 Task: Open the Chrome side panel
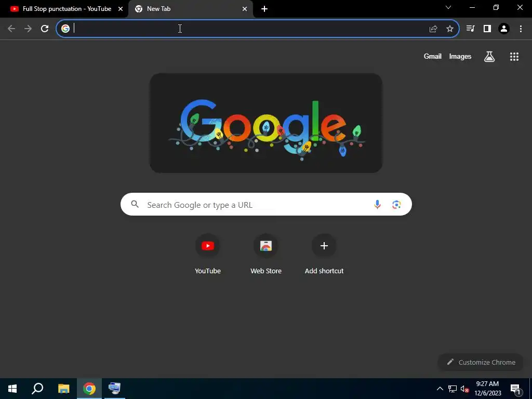coord(487,29)
